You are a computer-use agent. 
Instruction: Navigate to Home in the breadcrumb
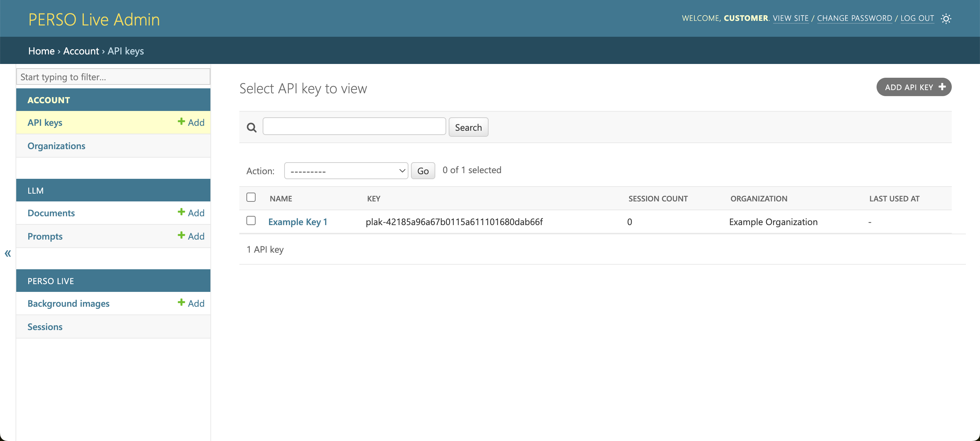tap(41, 51)
